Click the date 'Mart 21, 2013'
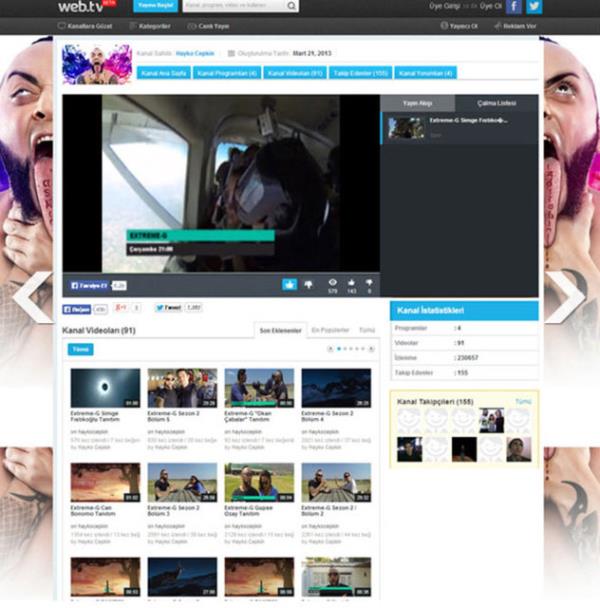The width and height of the screenshot is (600, 608). [312, 54]
